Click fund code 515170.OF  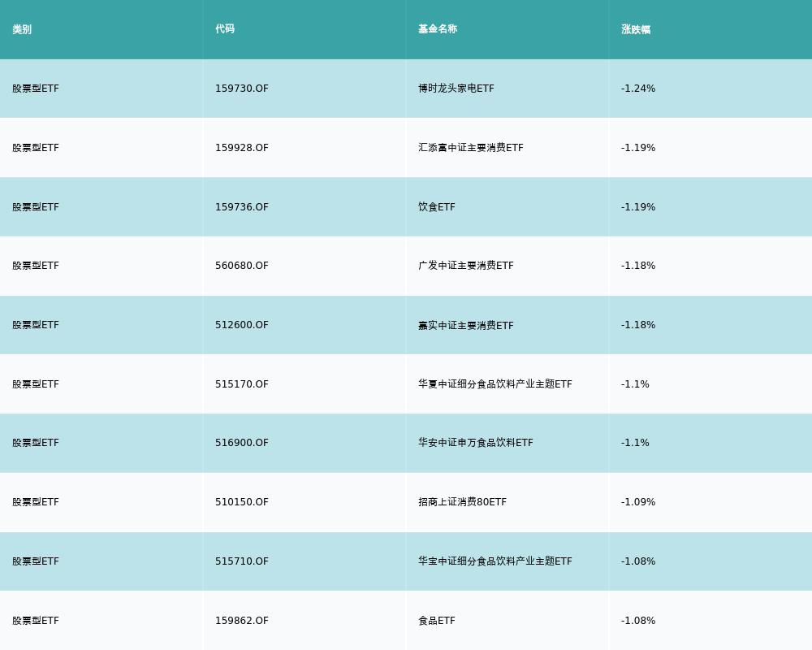pyautogui.click(x=242, y=384)
